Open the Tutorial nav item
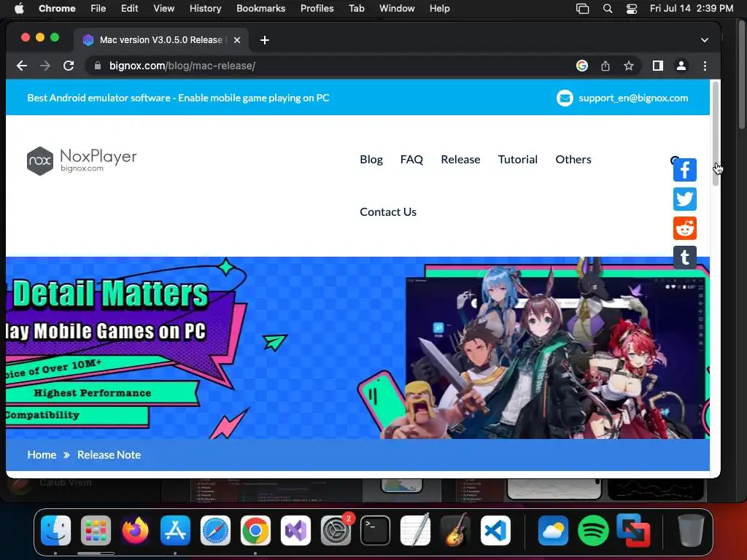The height and width of the screenshot is (560, 747). point(518,160)
